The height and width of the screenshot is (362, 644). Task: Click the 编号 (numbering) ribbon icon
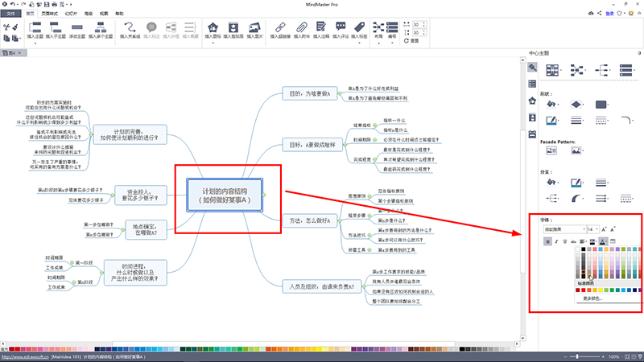point(392,27)
